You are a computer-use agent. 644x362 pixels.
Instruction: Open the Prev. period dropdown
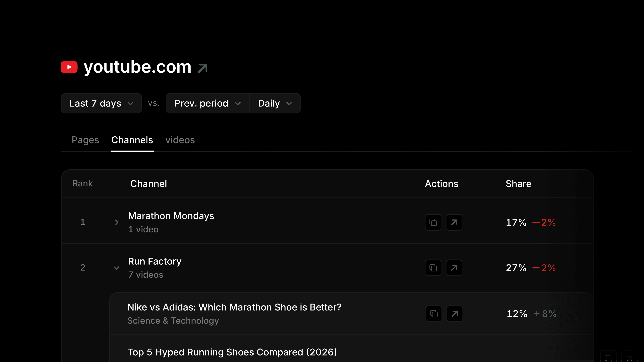pos(208,103)
